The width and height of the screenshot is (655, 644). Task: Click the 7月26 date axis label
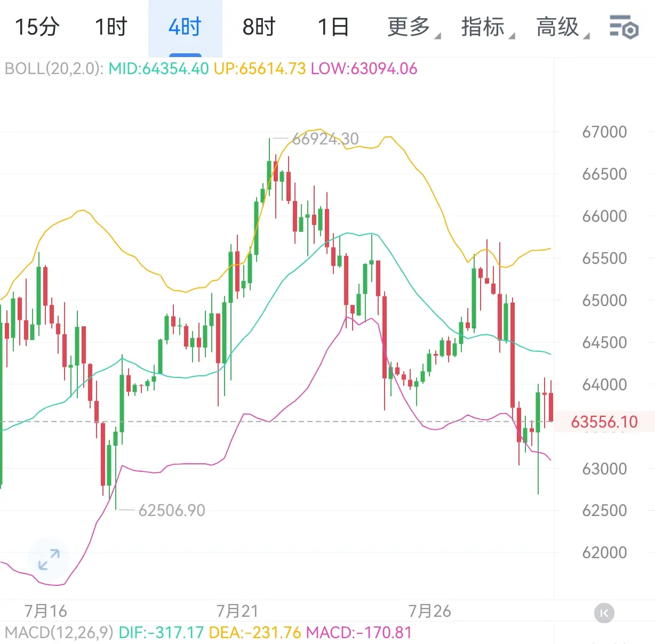[430, 611]
